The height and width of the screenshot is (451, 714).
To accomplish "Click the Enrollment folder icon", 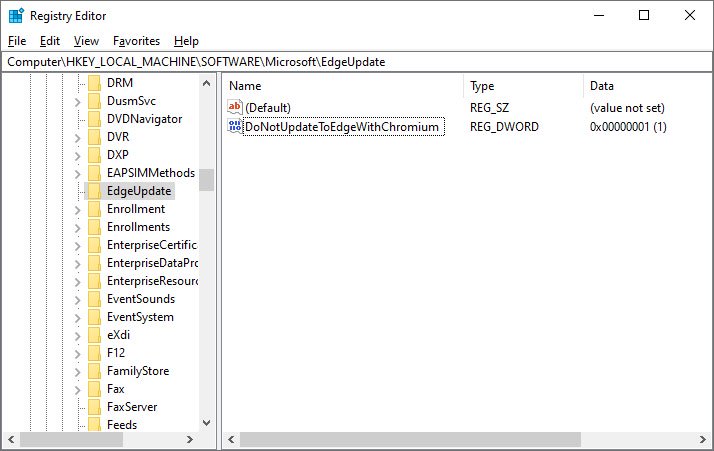I will 94,209.
